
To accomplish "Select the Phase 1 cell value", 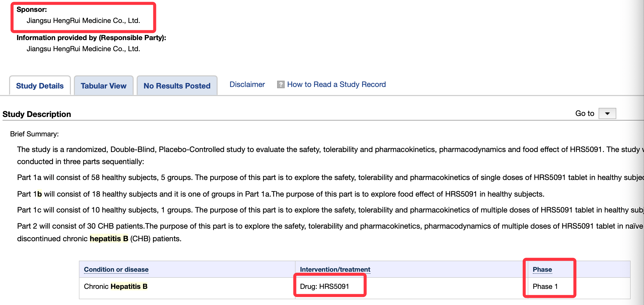I will pyautogui.click(x=545, y=286).
